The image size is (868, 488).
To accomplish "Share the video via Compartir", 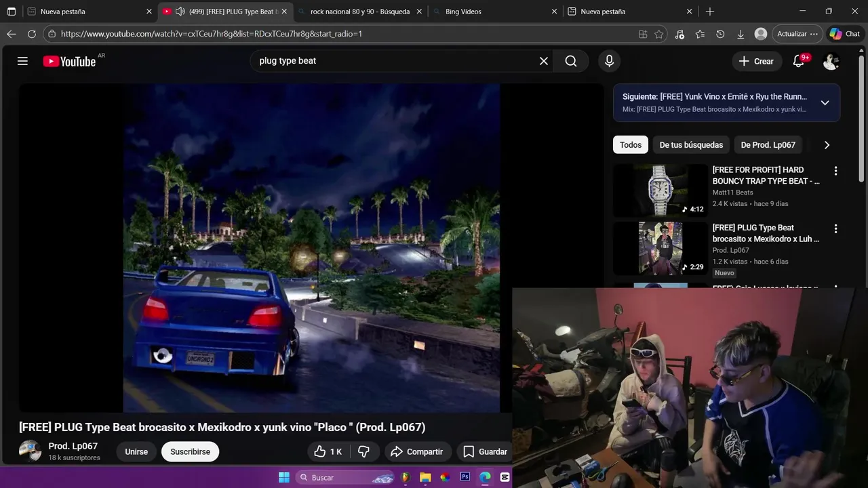I will (417, 451).
